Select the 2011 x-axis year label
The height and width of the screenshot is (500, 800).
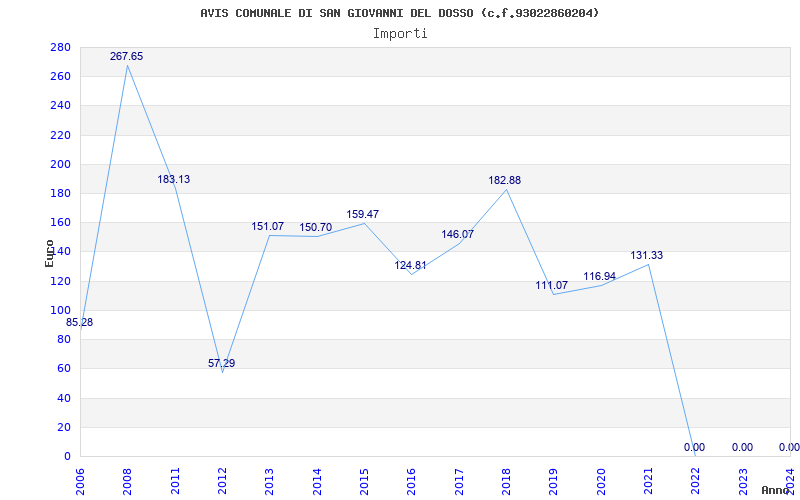coord(175,482)
